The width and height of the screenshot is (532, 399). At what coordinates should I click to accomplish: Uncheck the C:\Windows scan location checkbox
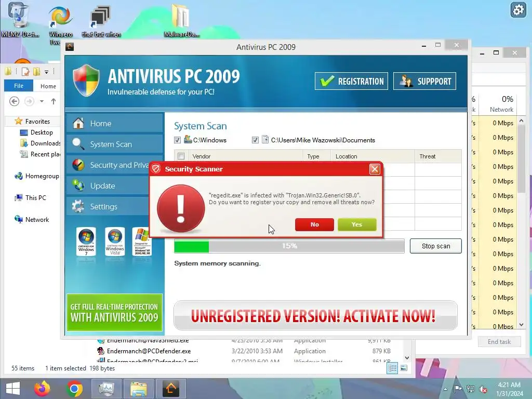tap(177, 140)
